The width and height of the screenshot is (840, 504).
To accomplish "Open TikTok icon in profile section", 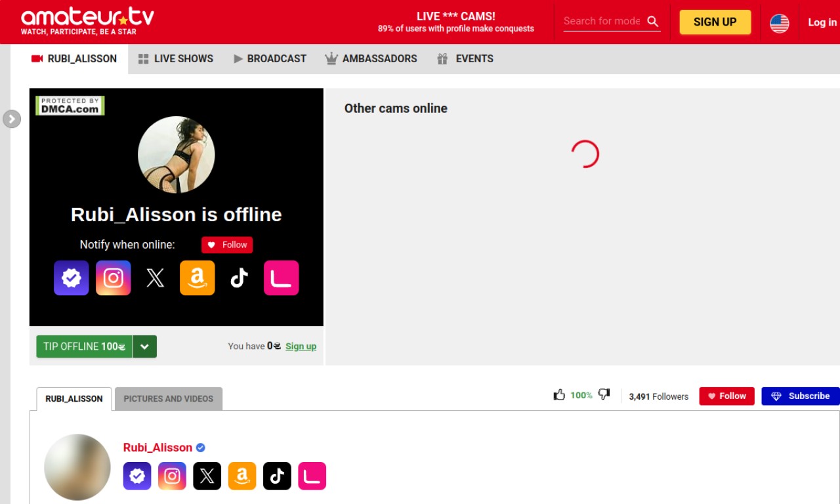I will point(277,476).
